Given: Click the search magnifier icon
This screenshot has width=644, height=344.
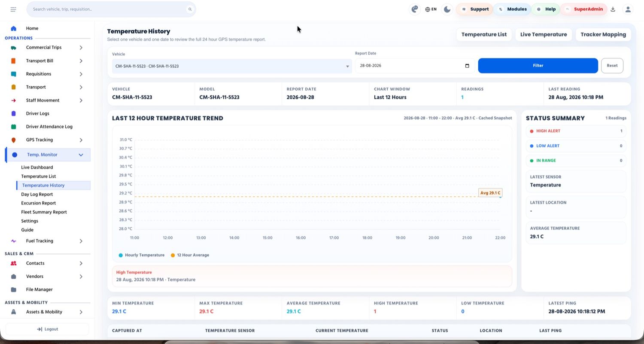Looking at the screenshot, I should tap(190, 9).
